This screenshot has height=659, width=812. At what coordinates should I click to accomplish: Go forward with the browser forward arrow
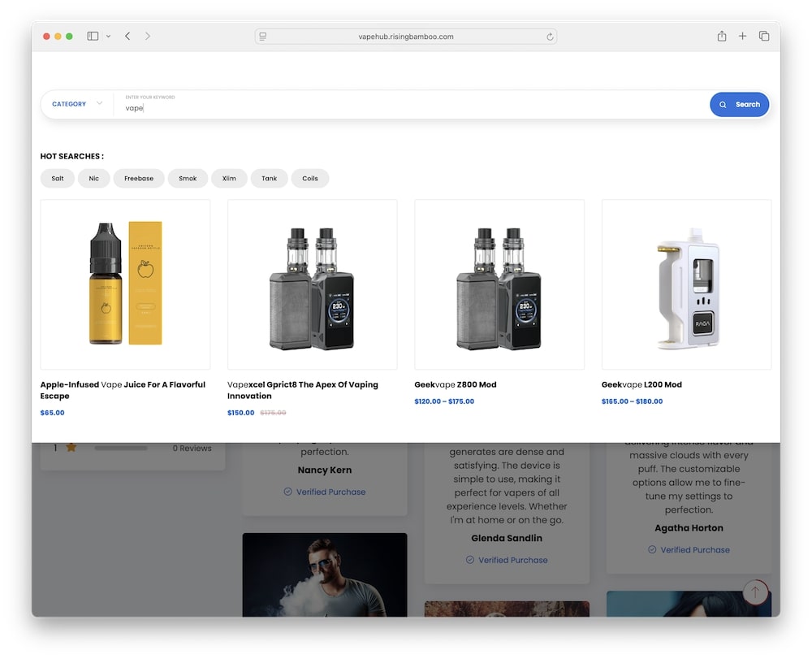(148, 37)
